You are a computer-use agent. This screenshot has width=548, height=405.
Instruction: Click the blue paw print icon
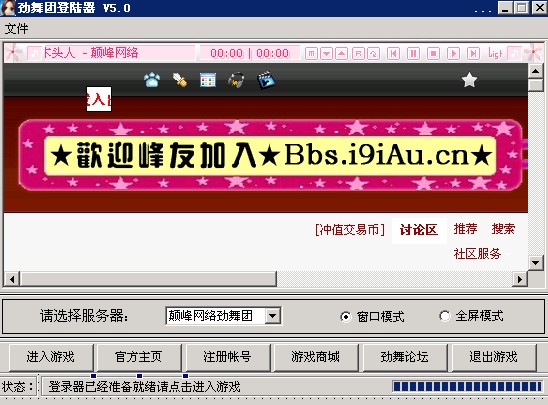click(x=152, y=80)
